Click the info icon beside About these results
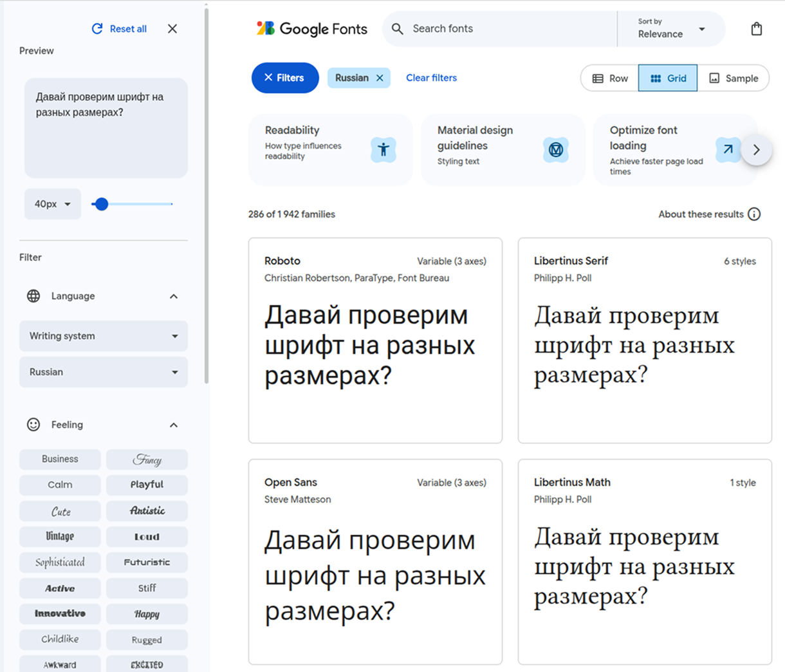 tap(754, 214)
